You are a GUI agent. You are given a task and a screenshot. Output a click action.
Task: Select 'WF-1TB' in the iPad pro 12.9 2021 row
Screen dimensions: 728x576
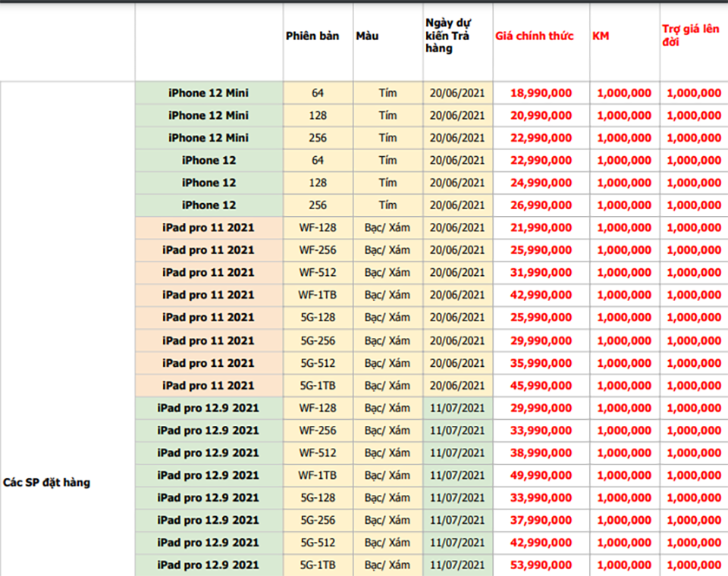coord(318,475)
